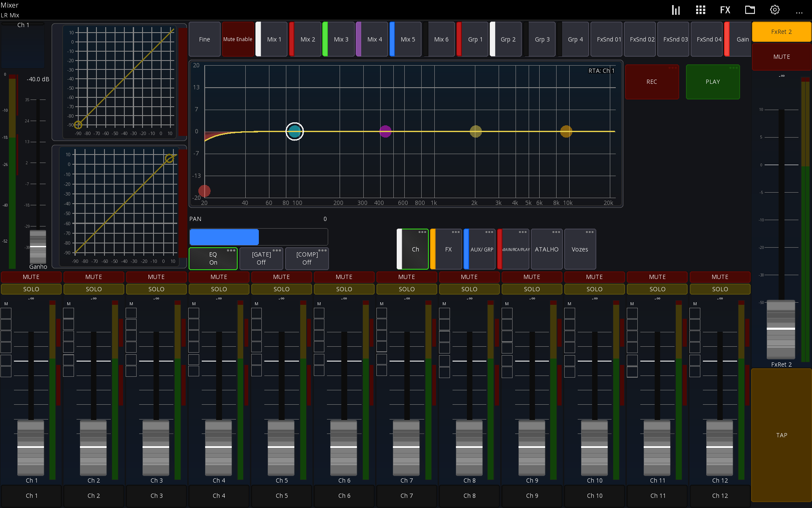Viewport: 812px width, 508px height.
Task: Solo channel Ch 12
Action: pyautogui.click(x=720, y=289)
